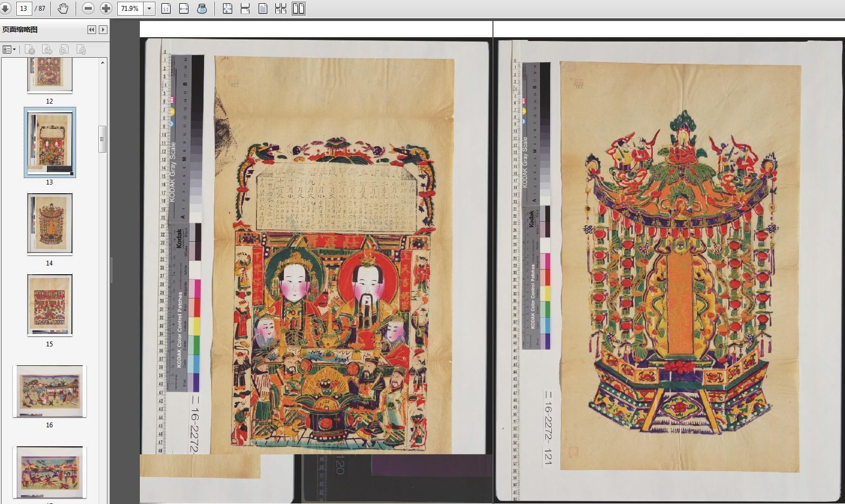This screenshot has width=845, height=504.
Task: Select the Hand pan tool
Action: click(x=63, y=9)
